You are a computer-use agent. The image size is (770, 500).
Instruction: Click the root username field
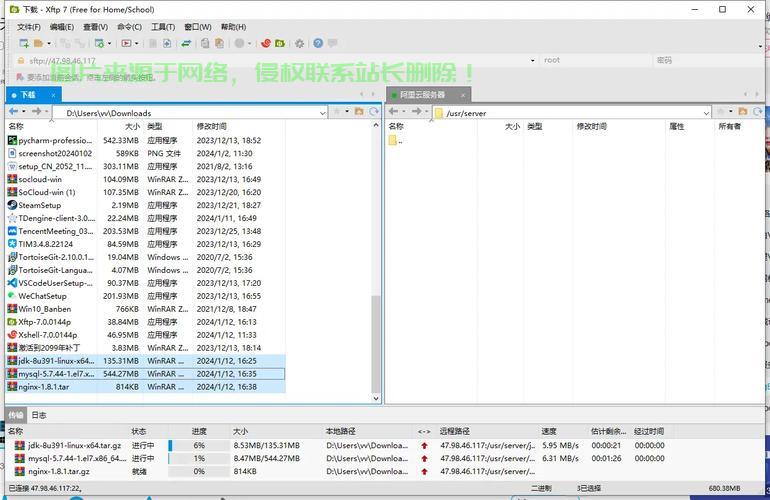[x=594, y=60]
